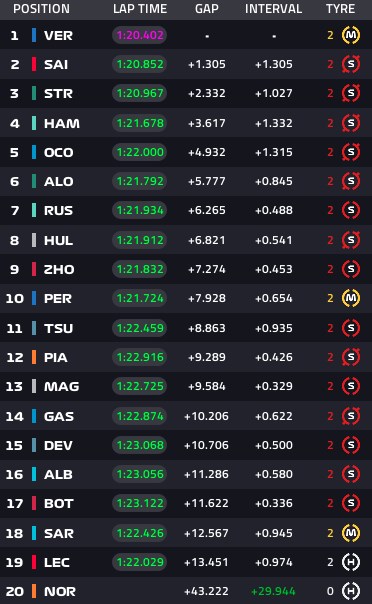Click Hamilton's soft tyre icon
Screen dimensions: 372x604
[351, 123]
